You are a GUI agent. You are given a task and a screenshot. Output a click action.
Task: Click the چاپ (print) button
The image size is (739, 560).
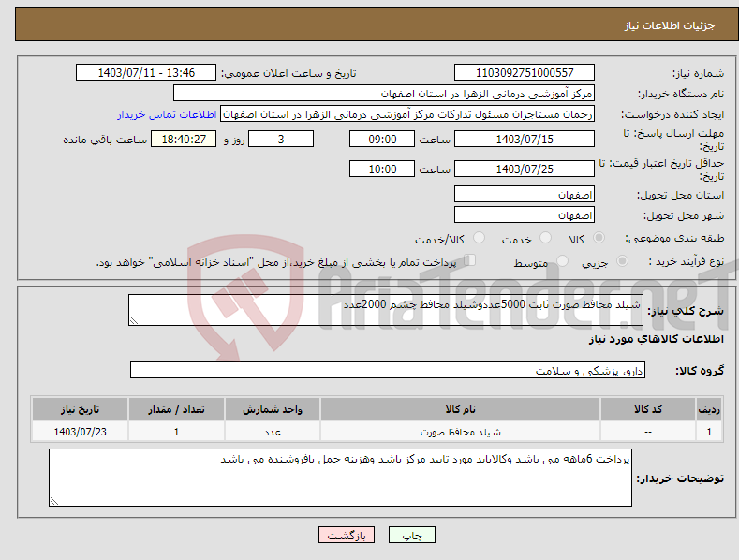pos(411,535)
